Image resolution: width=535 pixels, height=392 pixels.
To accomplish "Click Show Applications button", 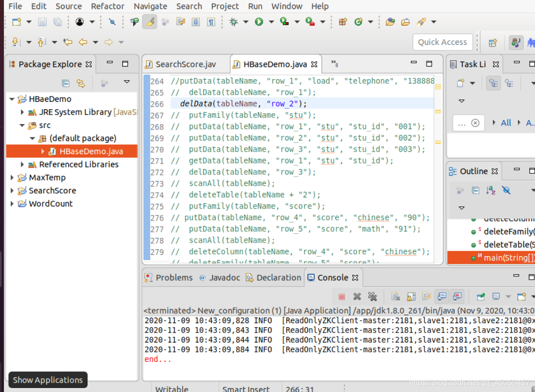I will point(48,380).
